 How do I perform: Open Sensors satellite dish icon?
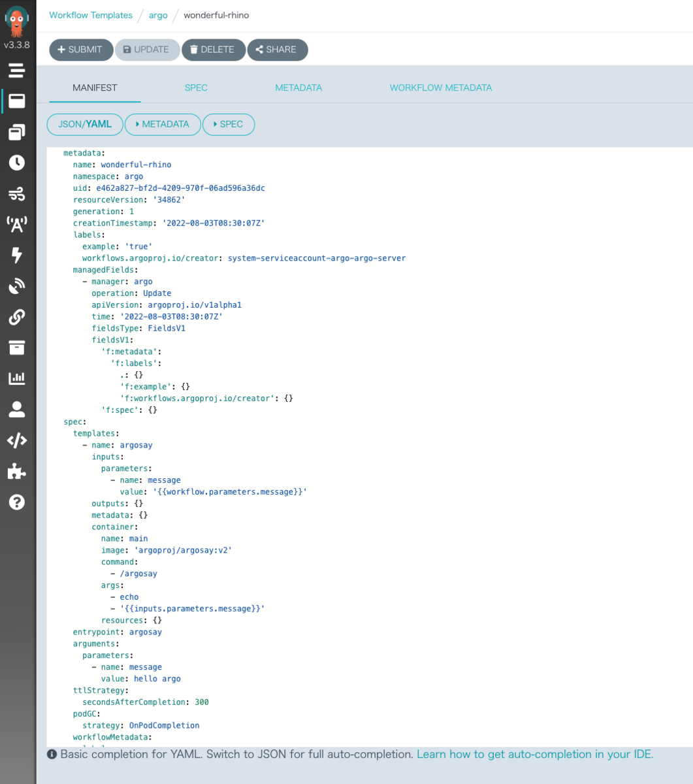point(17,286)
